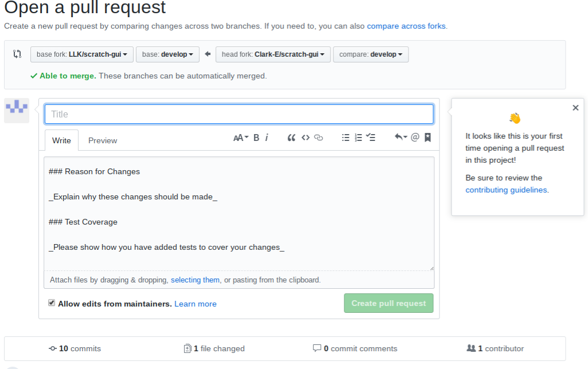Open the compare: develop branch dropdown
The image size is (588, 369).
pyautogui.click(x=371, y=54)
